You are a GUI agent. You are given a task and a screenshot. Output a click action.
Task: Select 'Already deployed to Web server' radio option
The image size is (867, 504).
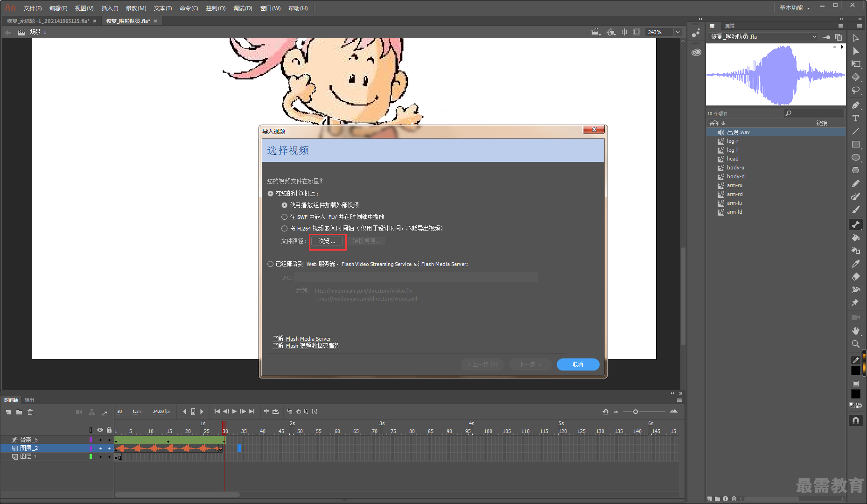point(270,264)
